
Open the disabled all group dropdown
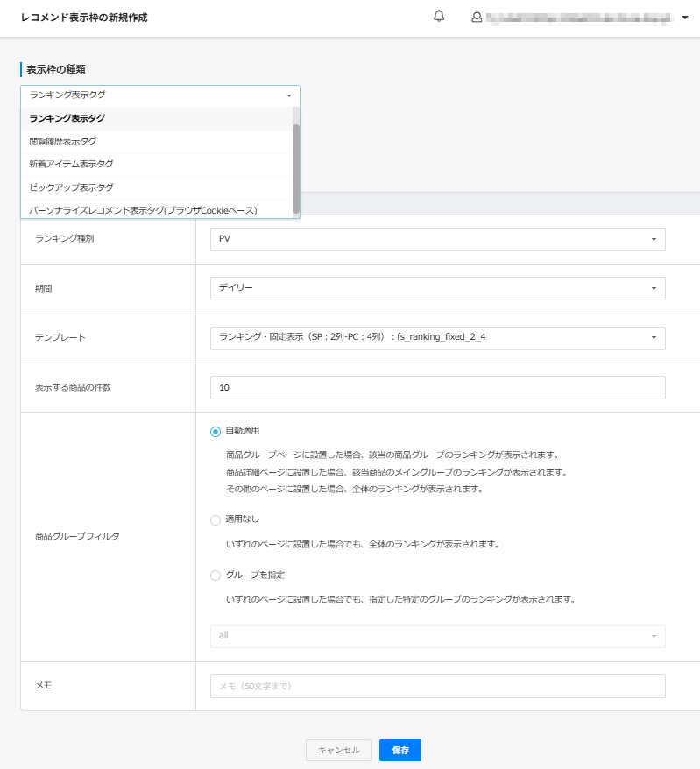[x=437, y=637]
